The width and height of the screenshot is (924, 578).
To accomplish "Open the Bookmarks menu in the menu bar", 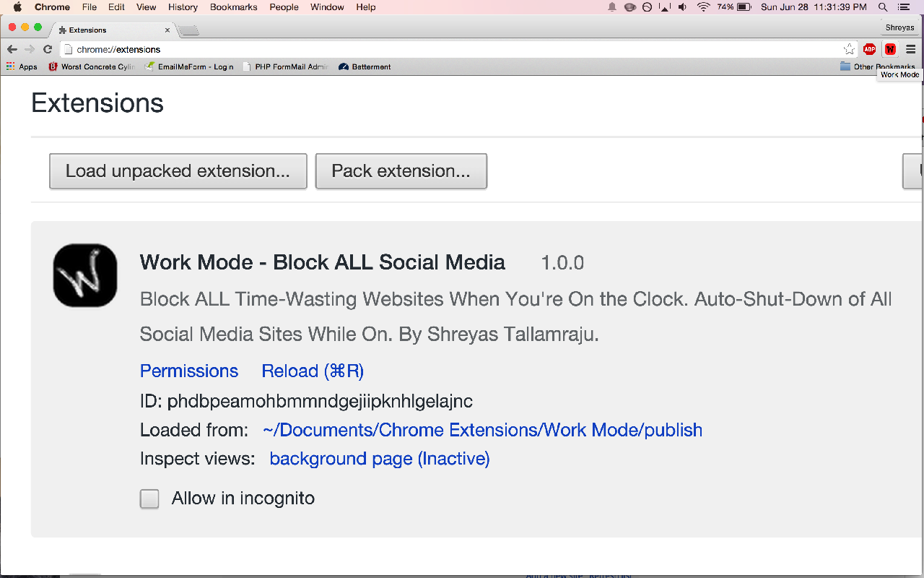I will [x=233, y=7].
